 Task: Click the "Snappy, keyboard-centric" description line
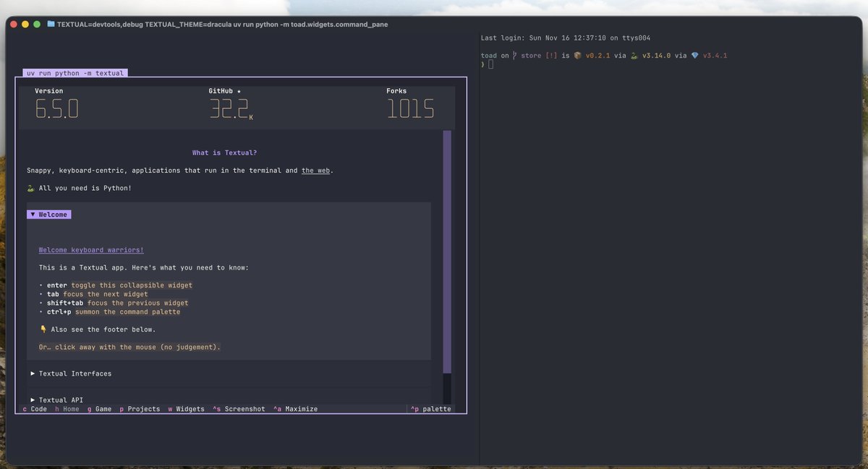point(180,171)
